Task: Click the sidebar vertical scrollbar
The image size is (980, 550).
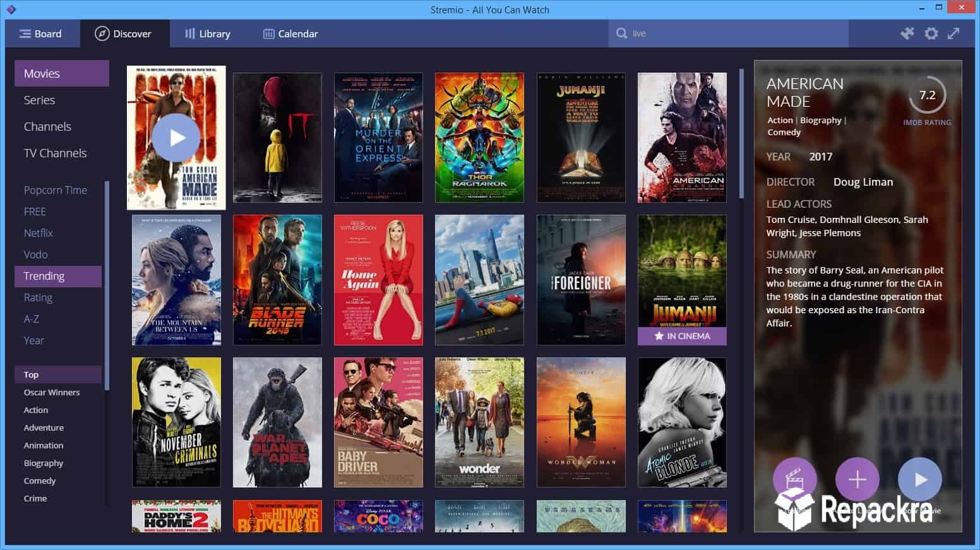Action: [x=107, y=285]
